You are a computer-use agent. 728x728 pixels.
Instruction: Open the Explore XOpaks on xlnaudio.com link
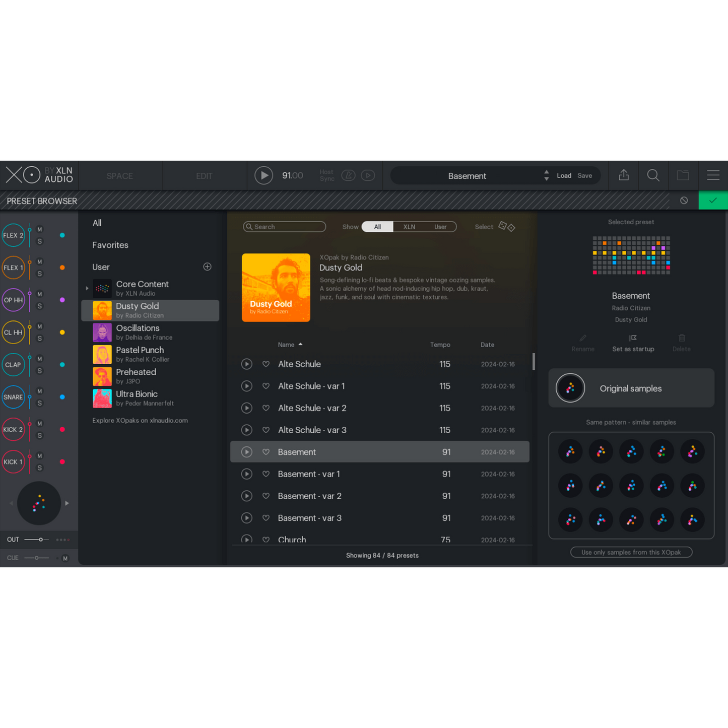140,420
